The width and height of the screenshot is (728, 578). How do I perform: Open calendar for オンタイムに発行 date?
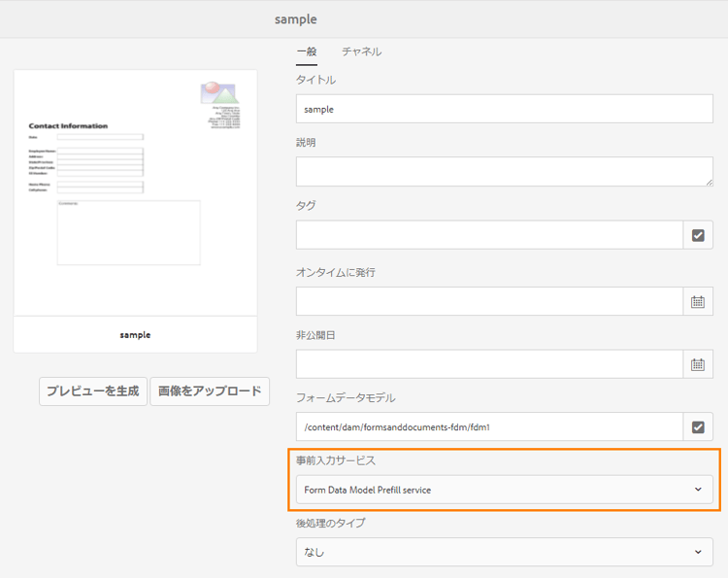pyautogui.click(x=698, y=301)
